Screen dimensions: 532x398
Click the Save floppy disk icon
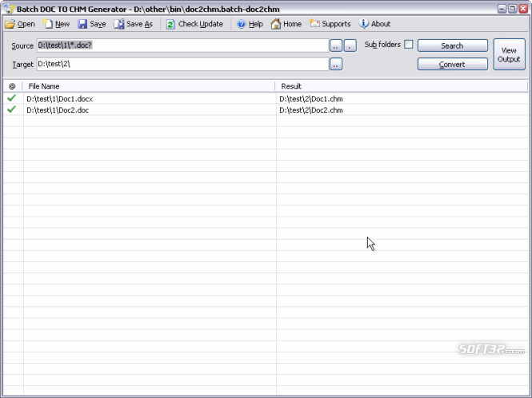[82, 24]
